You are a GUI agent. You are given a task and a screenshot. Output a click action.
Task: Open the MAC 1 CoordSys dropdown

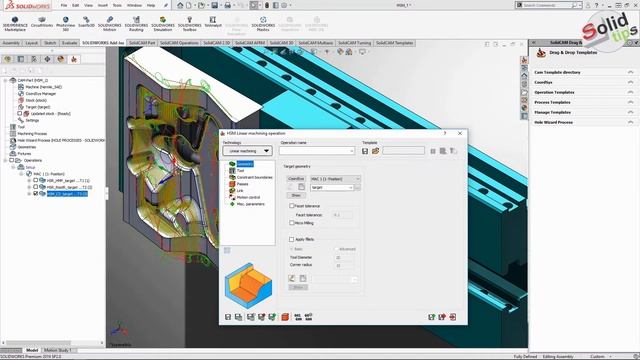pos(335,179)
